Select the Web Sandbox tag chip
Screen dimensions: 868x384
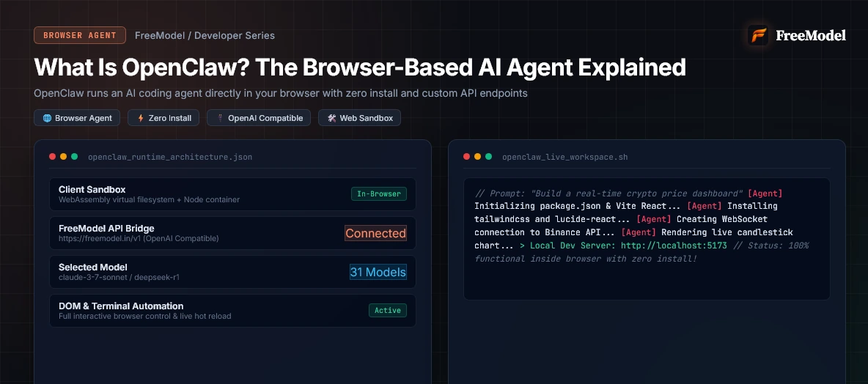(359, 118)
